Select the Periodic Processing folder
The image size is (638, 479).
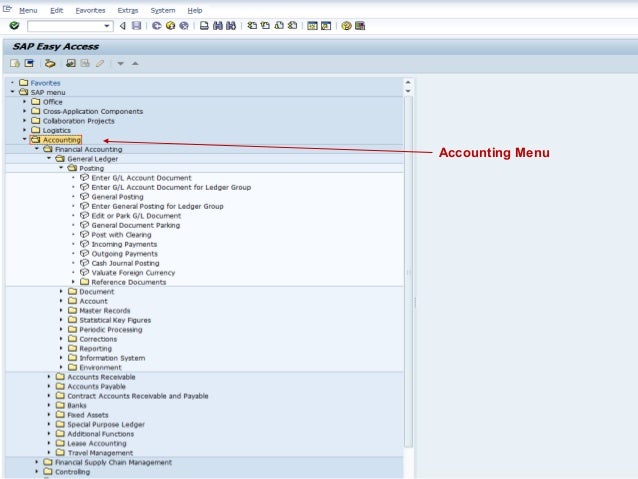[x=111, y=330]
